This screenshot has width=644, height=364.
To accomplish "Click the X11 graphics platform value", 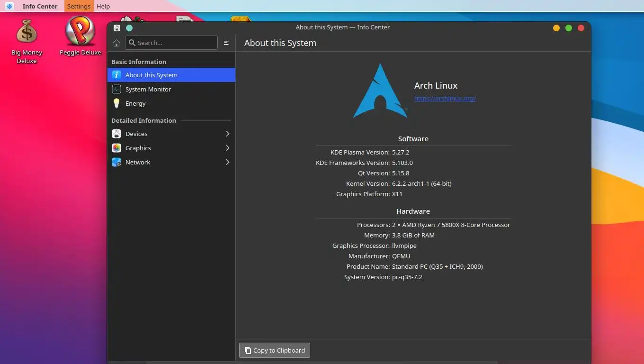I will [x=397, y=194].
